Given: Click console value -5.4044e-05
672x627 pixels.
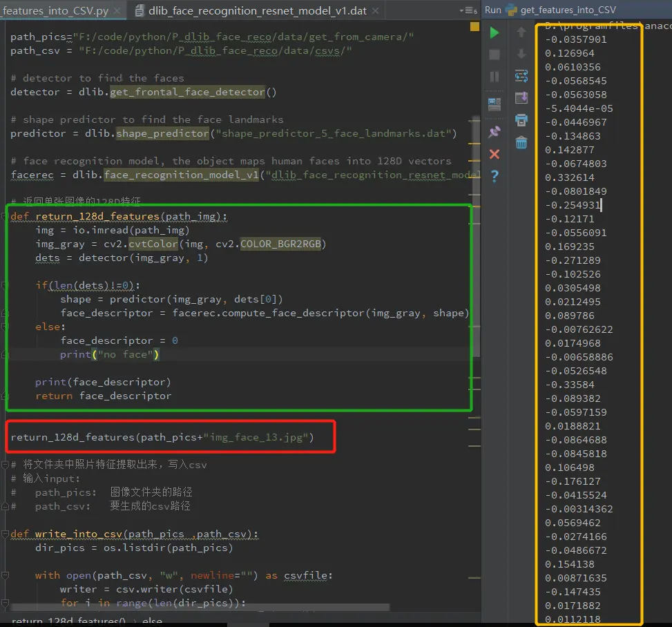Looking at the screenshot, I should tap(579, 108).
